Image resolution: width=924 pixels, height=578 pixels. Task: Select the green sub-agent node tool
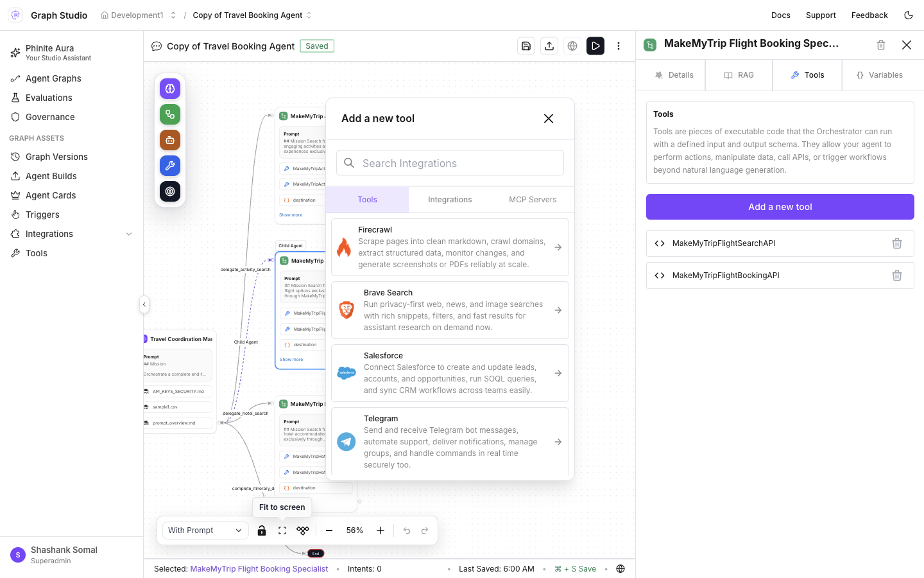(170, 114)
